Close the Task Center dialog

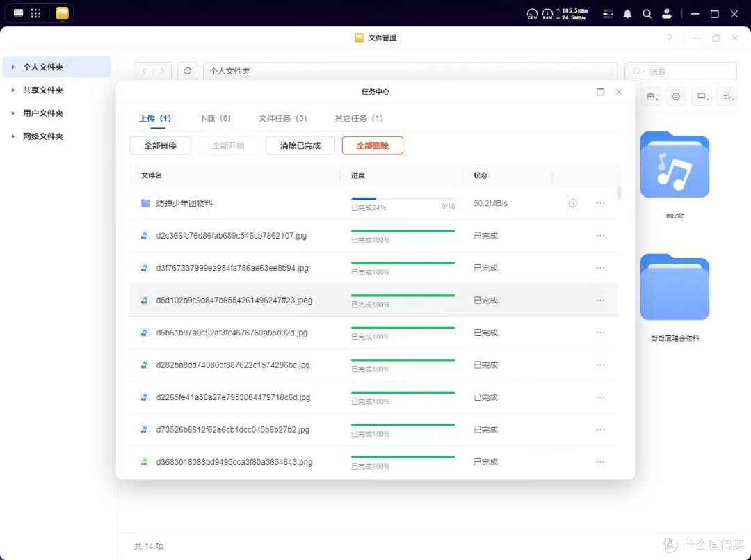(x=619, y=92)
